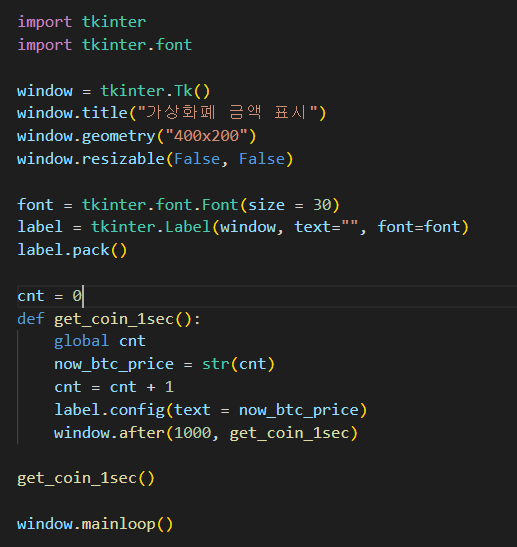
Task: Click the 'label.pack()' line
Action: [72, 250]
